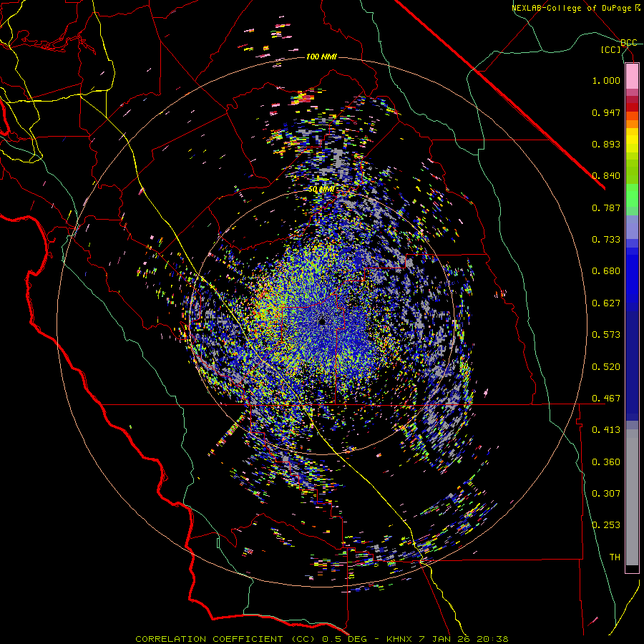The height and width of the screenshot is (644, 644).
Task: Click the 0.360 scale value
Action: click(x=606, y=462)
